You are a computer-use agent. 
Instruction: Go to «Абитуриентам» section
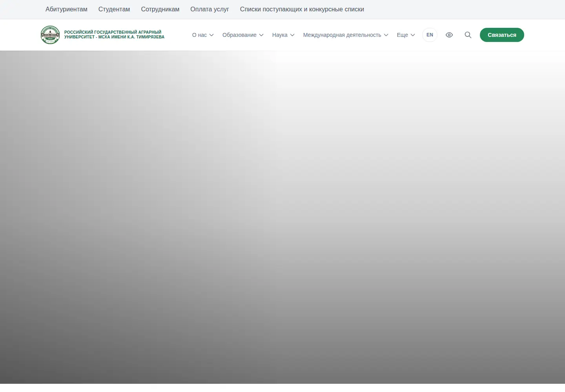point(66,9)
